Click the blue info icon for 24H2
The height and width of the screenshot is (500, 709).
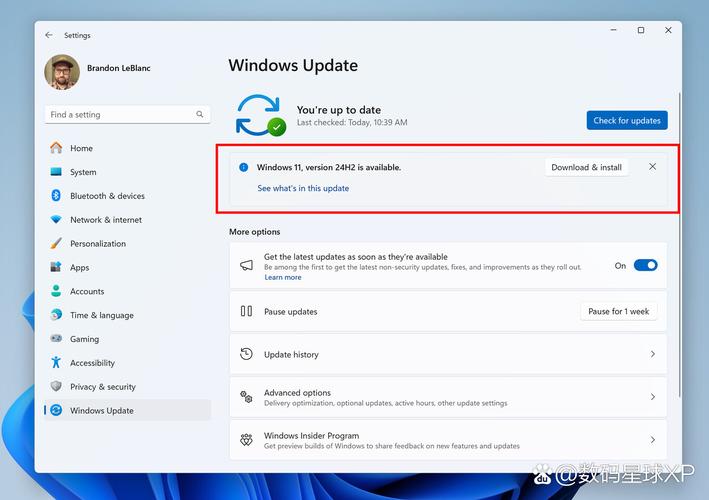[x=243, y=167]
